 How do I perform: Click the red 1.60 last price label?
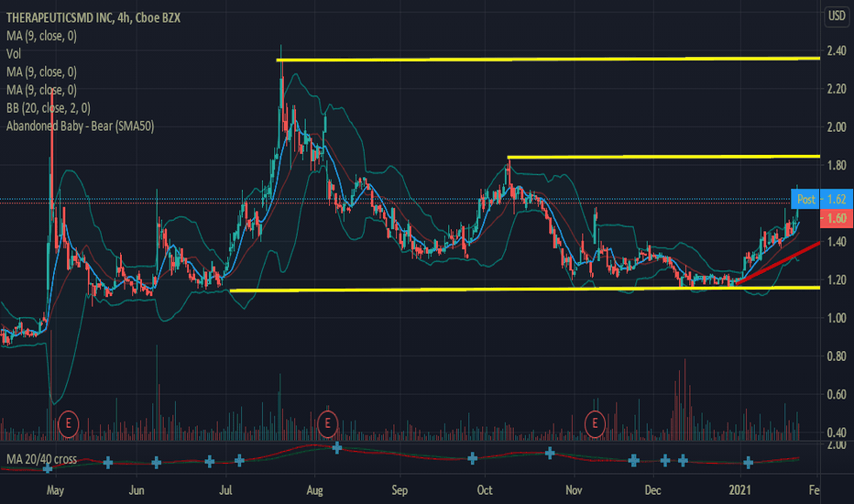(x=837, y=218)
